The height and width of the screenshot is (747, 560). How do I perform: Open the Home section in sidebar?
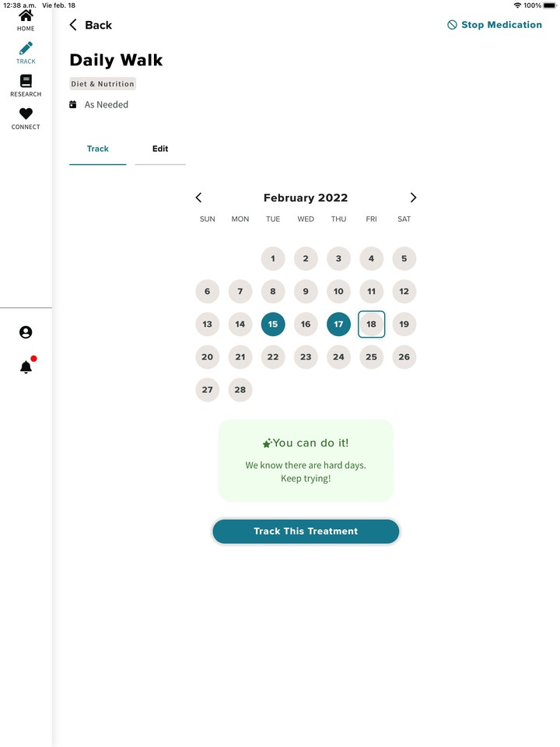click(x=26, y=19)
